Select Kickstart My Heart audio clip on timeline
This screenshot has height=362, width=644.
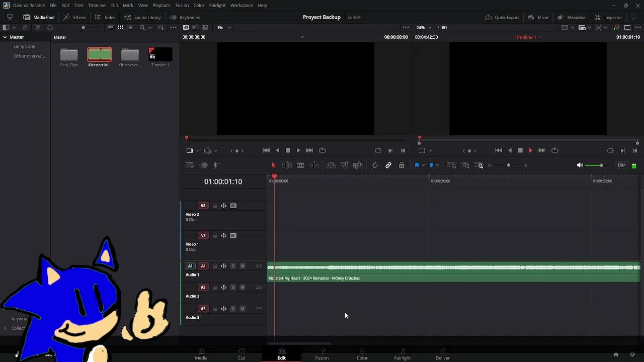point(454,272)
